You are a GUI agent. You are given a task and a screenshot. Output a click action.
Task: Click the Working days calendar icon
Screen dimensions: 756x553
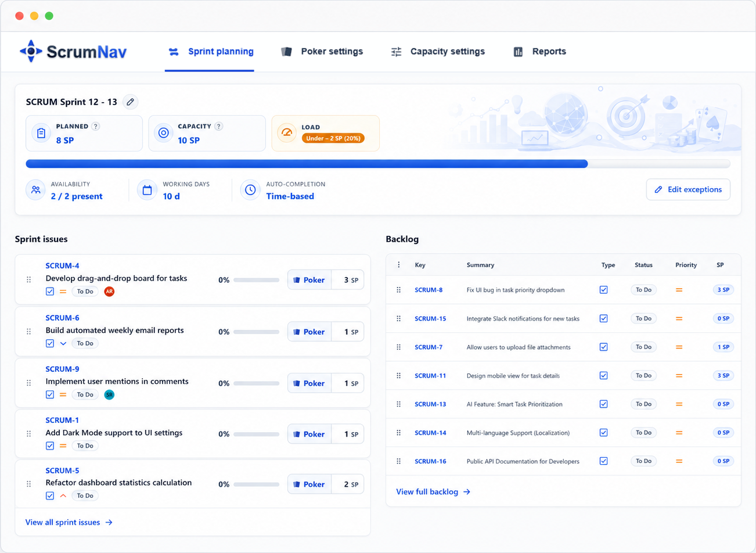pos(147,190)
